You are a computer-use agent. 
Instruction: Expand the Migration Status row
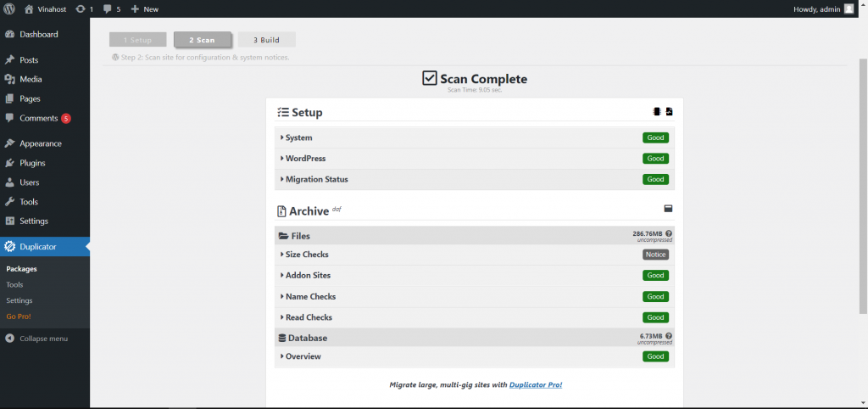[316, 179]
